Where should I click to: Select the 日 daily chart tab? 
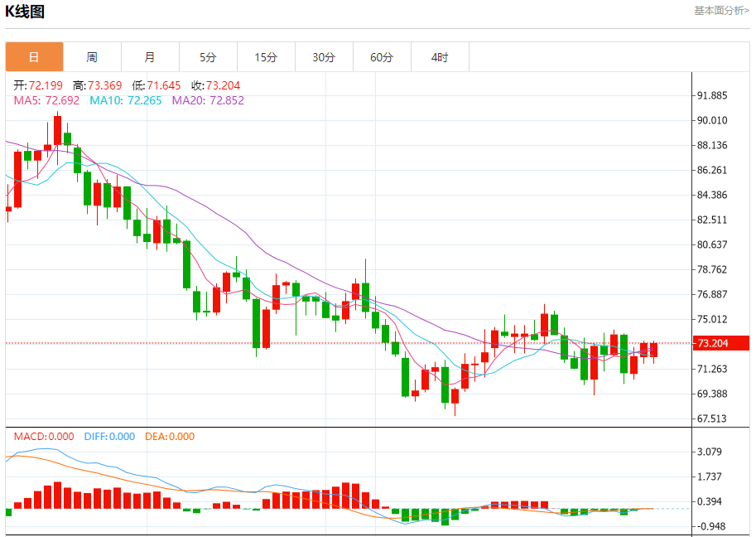click(34, 57)
